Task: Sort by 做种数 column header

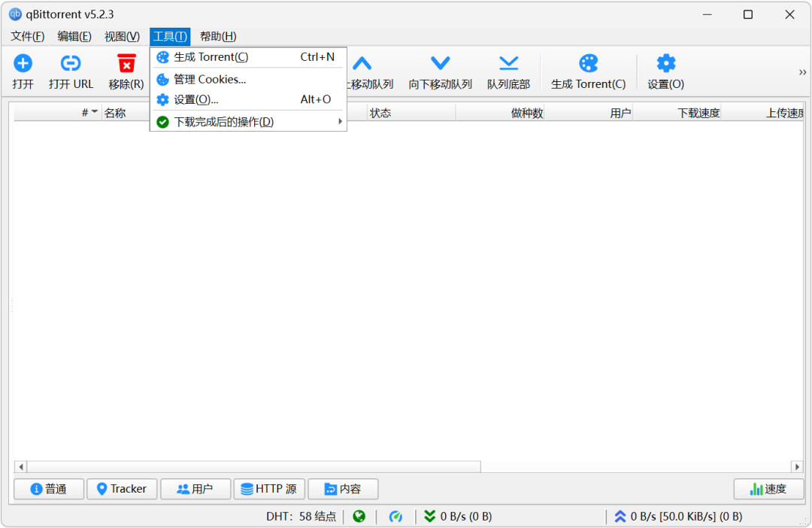Action: [x=500, y=113]
